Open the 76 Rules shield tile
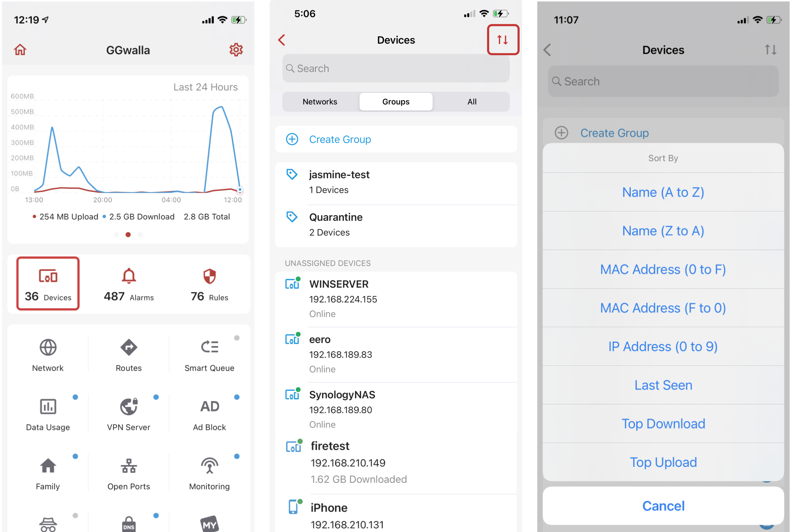Screen dimensions: 793x532 210,284
